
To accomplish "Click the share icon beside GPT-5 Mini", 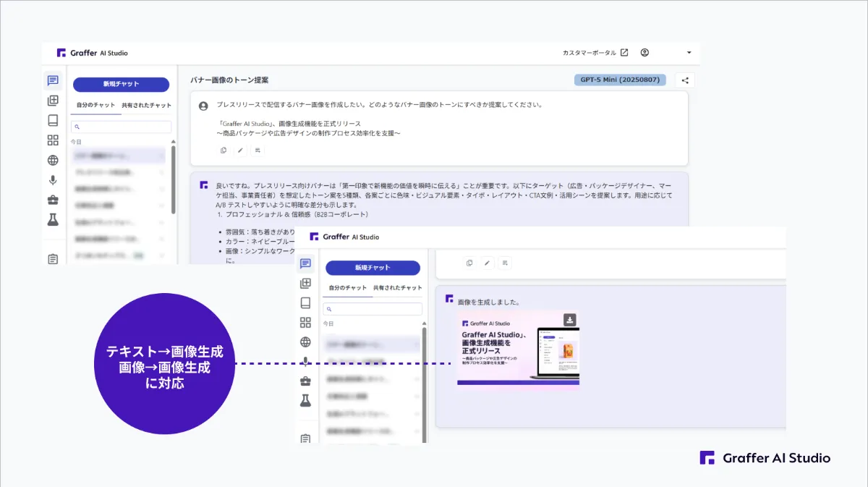I will pyautogui.click(x=685, y=80).
